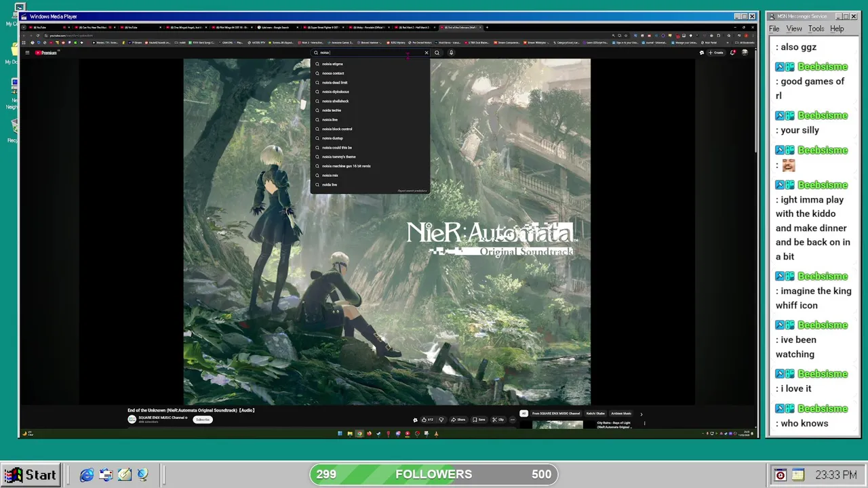Screen dimensions: 868x488
Task: Choose suggestion 'noisia dead limit'
Action: (x=370, y=83)
